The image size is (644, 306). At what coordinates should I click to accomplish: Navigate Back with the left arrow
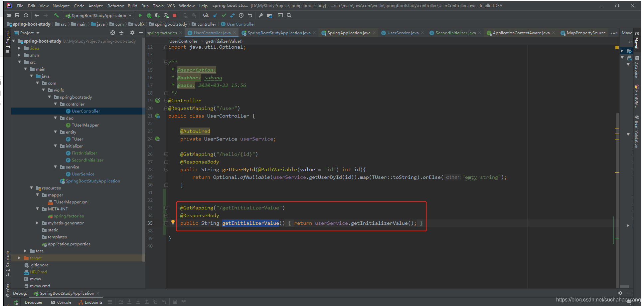(x=37, y=15)
